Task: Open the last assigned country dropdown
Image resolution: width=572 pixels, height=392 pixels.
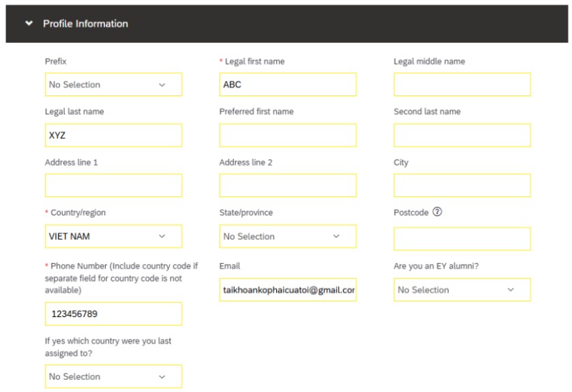Action: pos(113,376)
